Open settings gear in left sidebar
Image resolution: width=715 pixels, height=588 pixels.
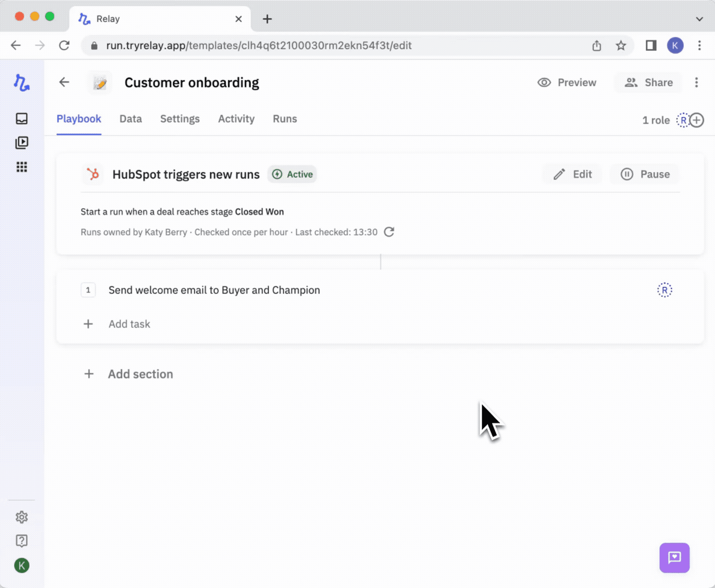click(22, 517)
